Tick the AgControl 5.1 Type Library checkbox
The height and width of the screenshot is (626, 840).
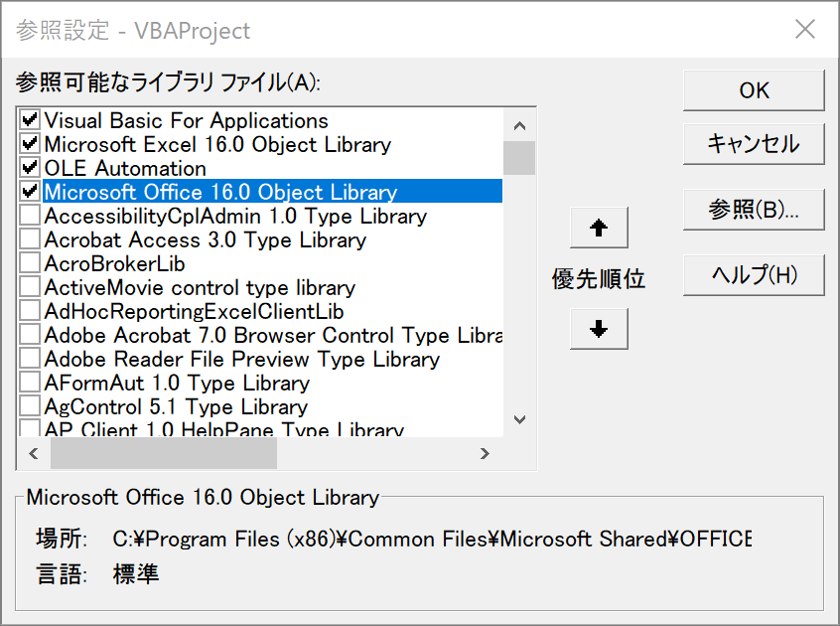tap(30, 406)
